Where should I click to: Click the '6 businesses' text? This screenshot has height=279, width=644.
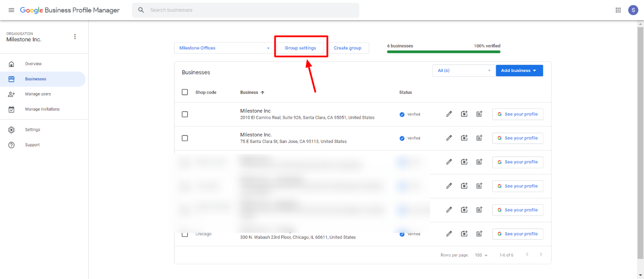click(400, 46)
